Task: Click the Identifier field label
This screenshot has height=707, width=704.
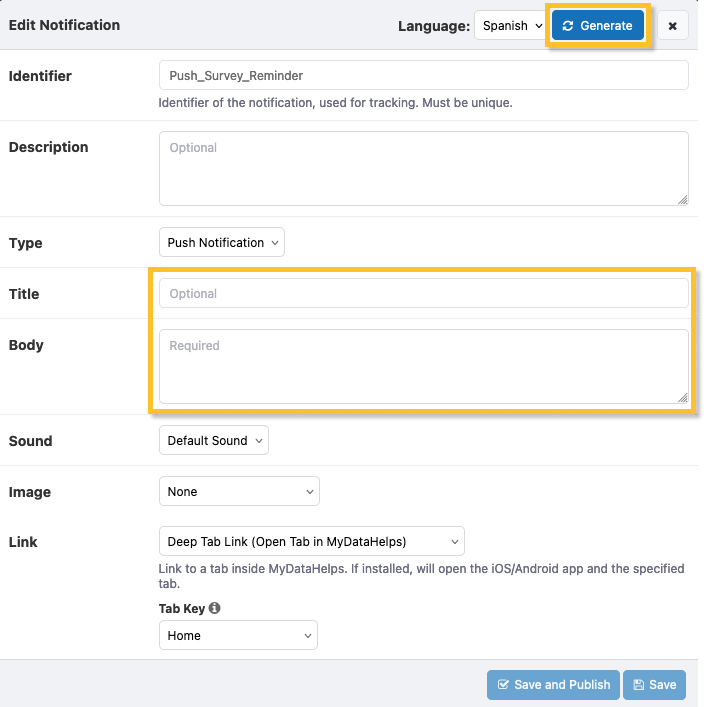Action: [40, 76]
